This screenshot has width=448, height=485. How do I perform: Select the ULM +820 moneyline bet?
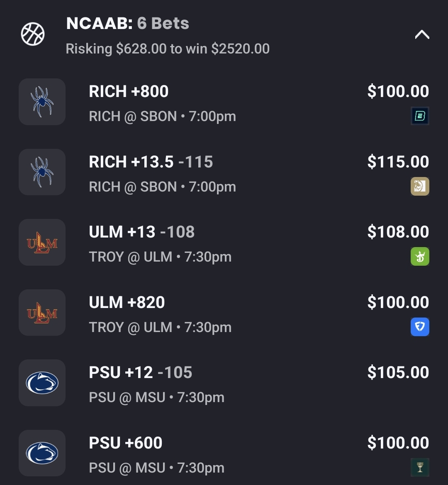pos(127,303)
